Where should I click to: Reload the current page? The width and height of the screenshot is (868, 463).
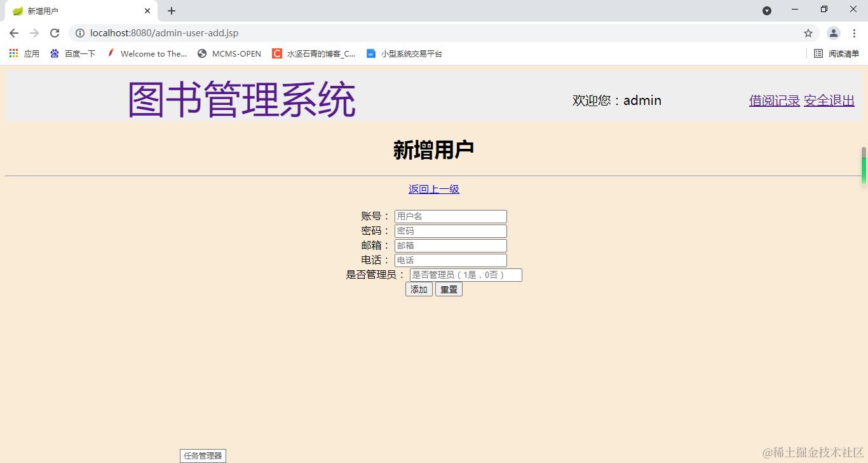point(55,33)
